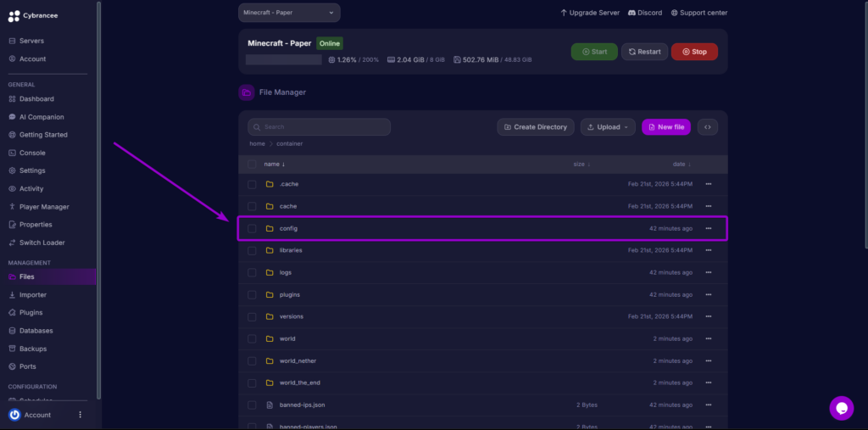Click the Ports globe icon
The image size is (868, 430).
[x=13, y=366]
